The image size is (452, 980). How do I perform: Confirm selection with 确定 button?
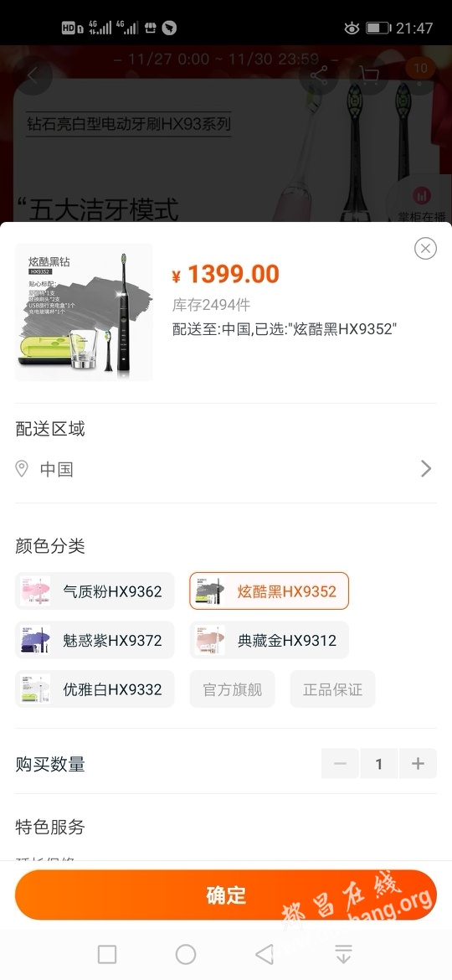(226, 895)
